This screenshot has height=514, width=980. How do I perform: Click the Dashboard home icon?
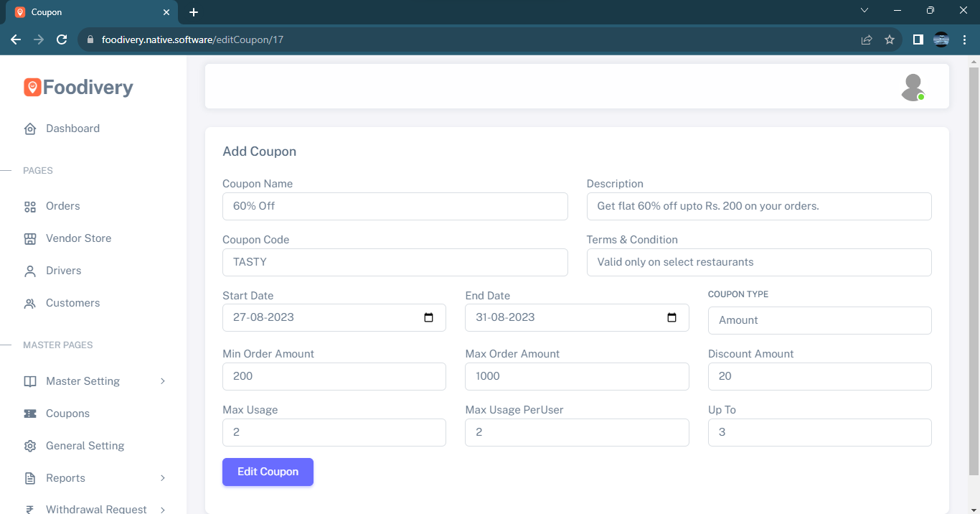click(30, 129)
